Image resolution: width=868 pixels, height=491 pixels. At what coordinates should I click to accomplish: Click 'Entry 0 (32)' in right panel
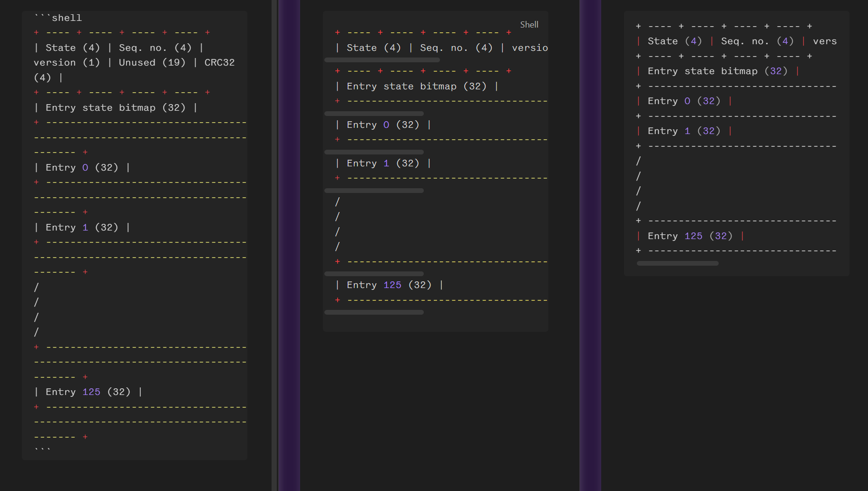tap(684, 101)
